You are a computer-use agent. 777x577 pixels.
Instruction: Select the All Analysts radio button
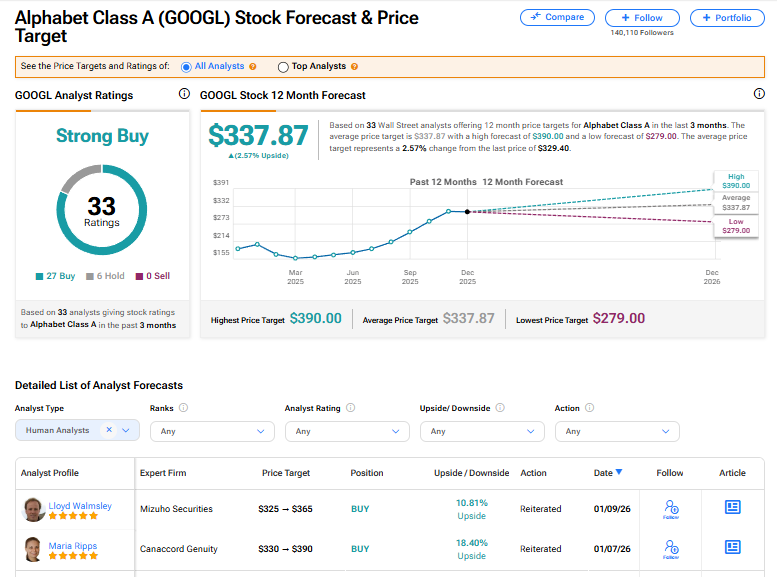click(186, 67)
